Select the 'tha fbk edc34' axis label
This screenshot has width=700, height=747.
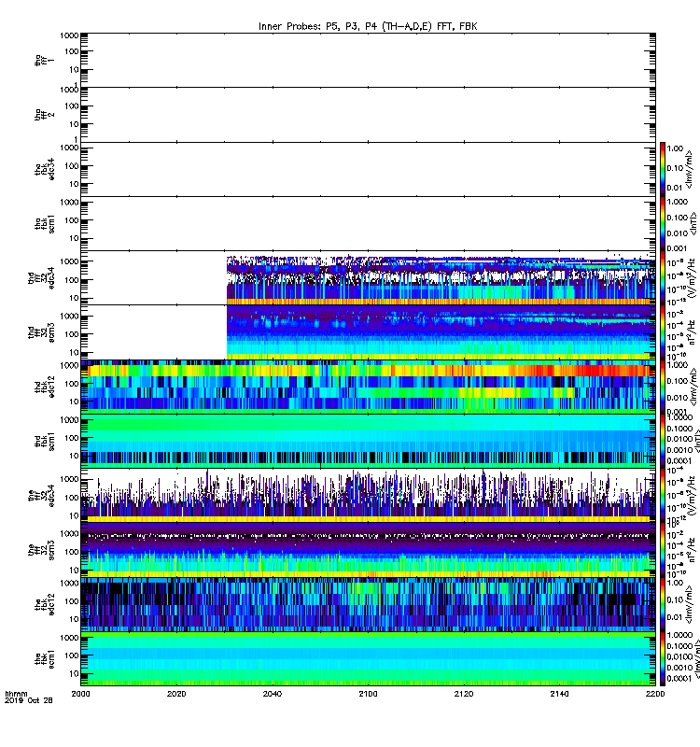point(44,169)
